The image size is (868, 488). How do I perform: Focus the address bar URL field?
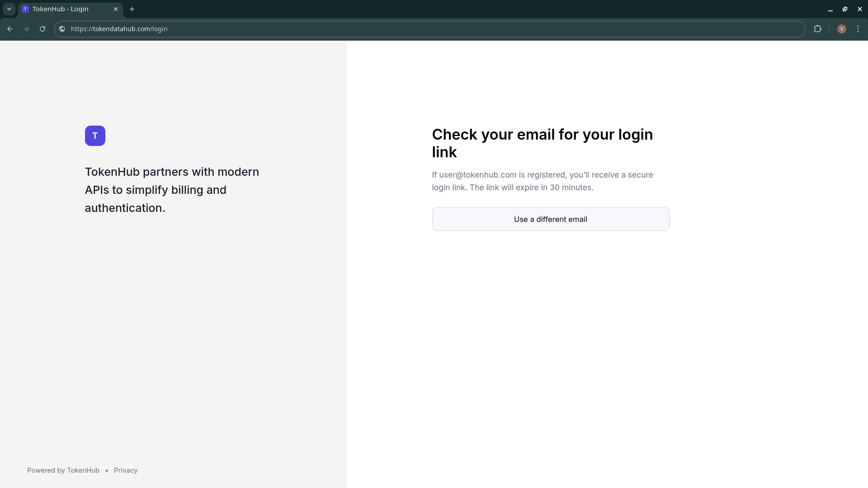coord(429,29)
